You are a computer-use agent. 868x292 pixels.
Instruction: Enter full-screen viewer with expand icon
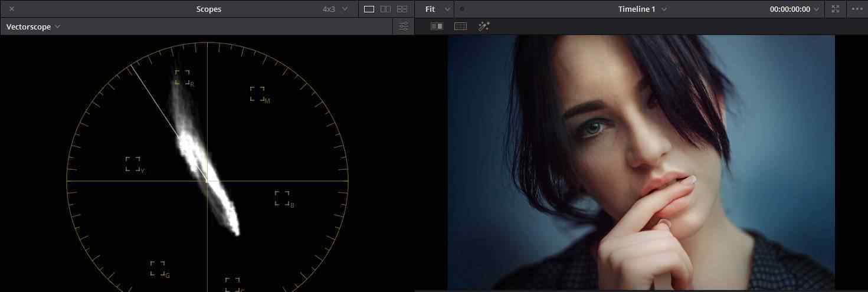pos(835,9)
